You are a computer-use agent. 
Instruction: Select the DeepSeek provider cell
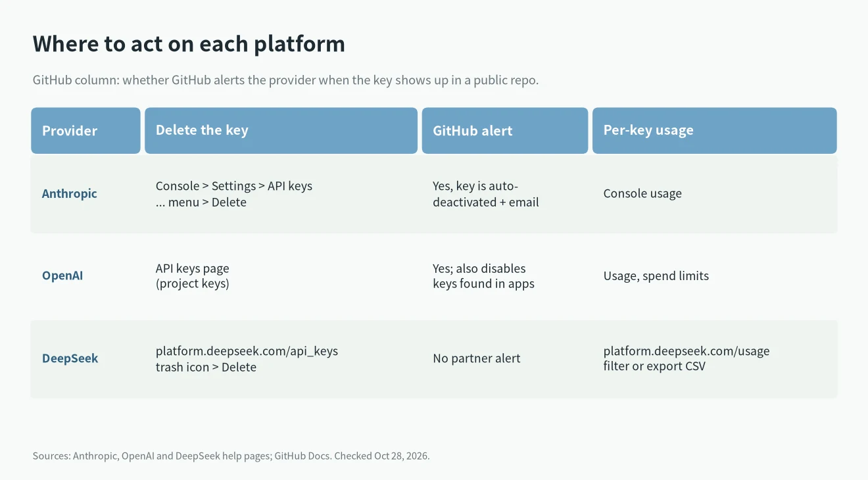click(70, 358)
